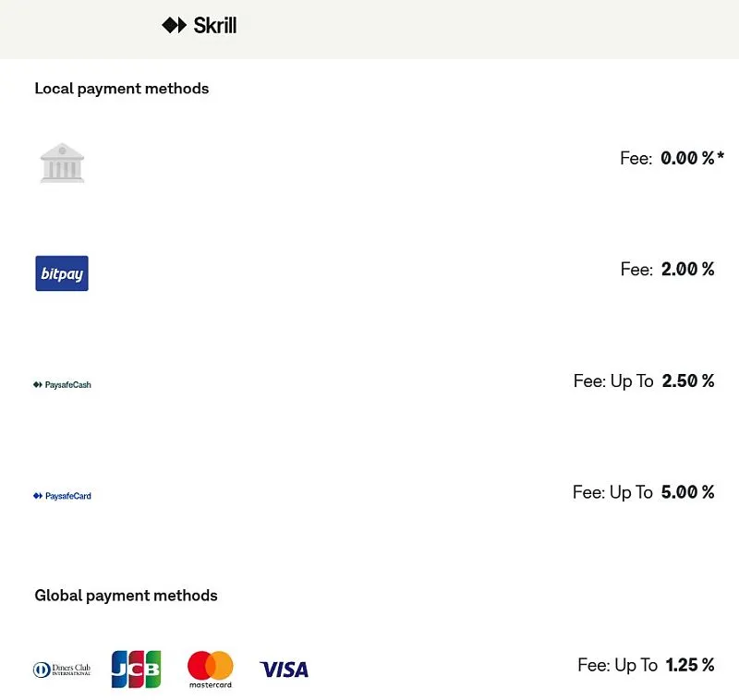Image resolution: width=739 pixels, height=700 pixels.
Task: Click the Mastercard red circle emblem
Action: pos(201,666)
